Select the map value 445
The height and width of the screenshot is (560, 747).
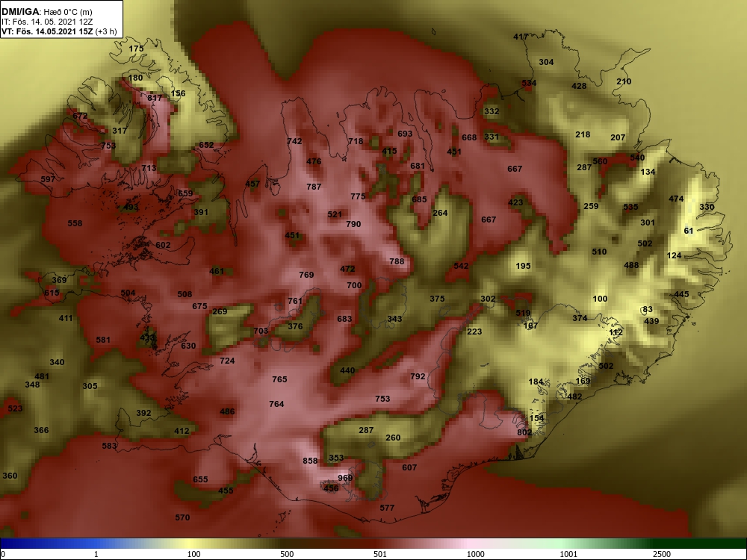click(x=682, y=294)
